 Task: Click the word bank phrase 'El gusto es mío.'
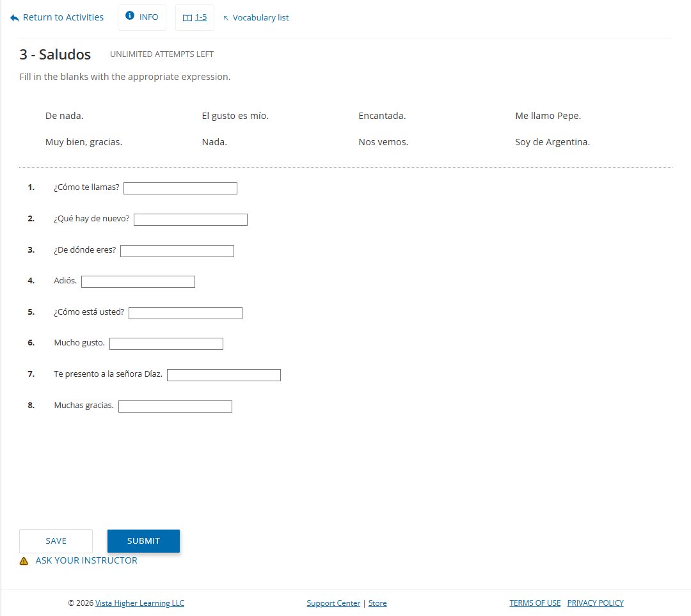pos(235,116)
